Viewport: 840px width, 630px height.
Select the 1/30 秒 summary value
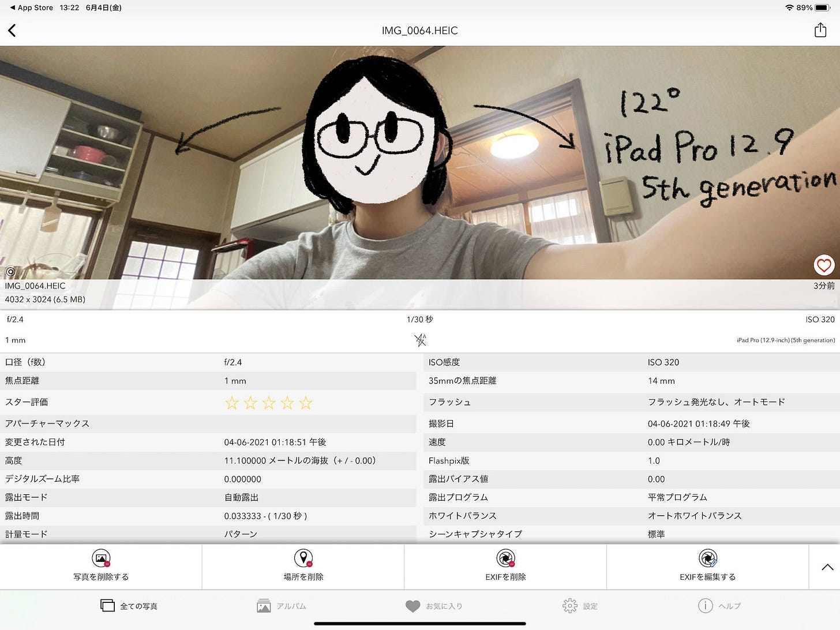pos(420,319)
